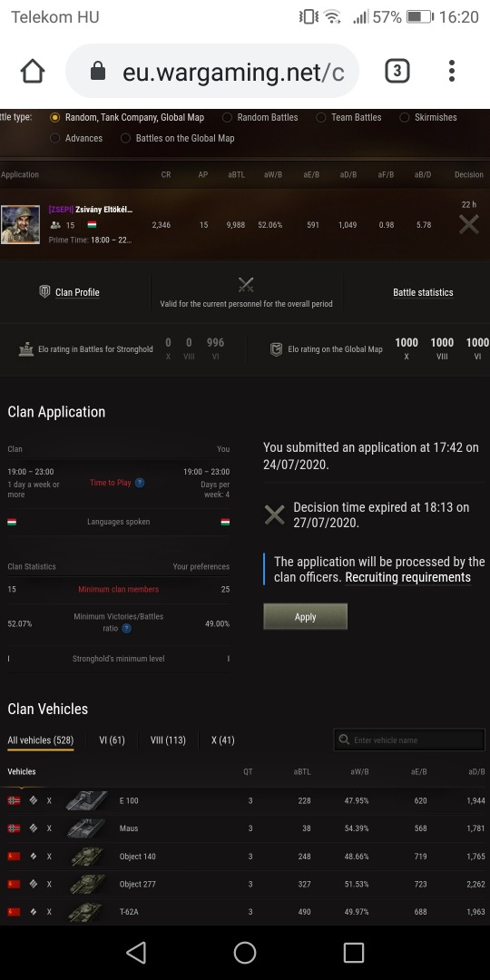The width and height of the screenshot is (490, 980).
Task: Select Skirmishes radio option
Action: tap(405, 117)
